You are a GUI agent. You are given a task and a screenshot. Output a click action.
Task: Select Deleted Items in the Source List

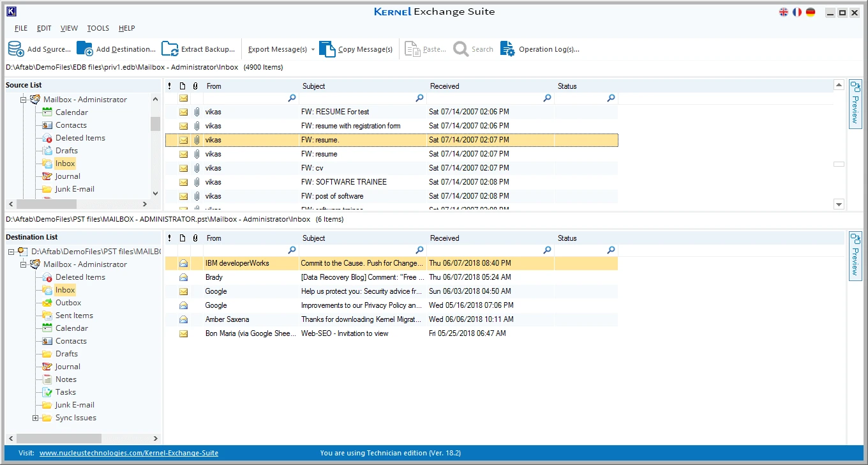point(80,138)
